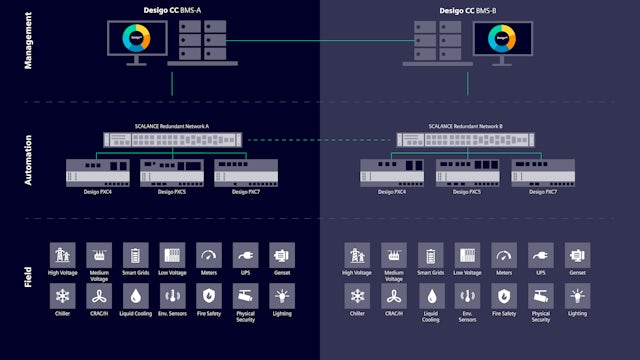Screen dimensions: 640x360
Task: Click the Desigo PXC7 controller under Network B
Action: [x=543, y=173]
